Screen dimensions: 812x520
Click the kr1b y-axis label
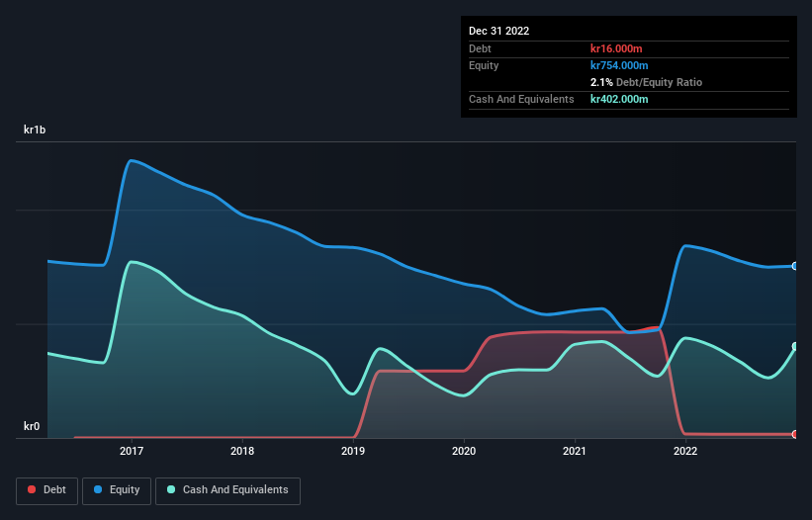[35, 130]
